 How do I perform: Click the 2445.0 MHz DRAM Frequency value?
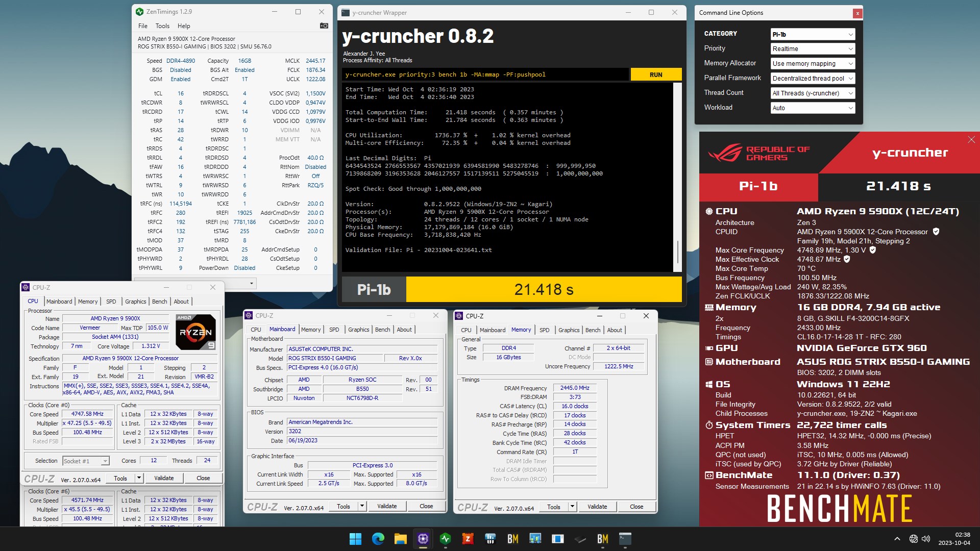[x=575, y=388]
